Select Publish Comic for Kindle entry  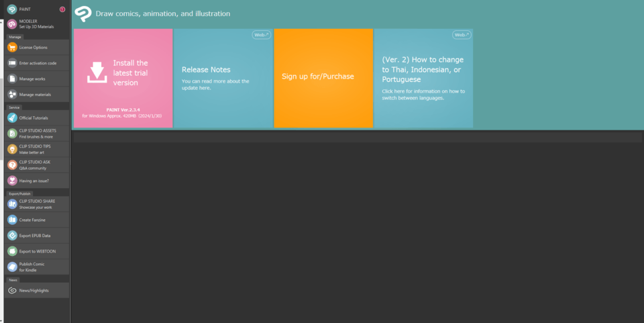pyautogui.click(x=37, y=267)
